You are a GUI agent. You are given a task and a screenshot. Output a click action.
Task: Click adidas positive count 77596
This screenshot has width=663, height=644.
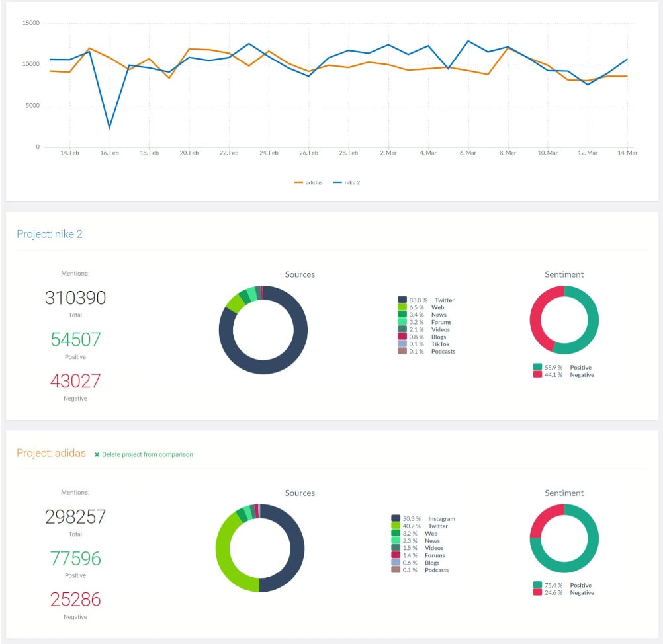coord(75,558)
